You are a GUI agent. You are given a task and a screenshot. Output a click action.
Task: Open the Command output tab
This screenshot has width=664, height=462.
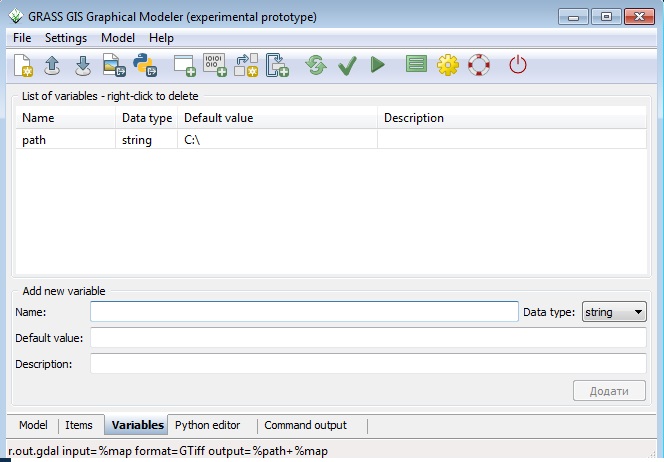305,425
